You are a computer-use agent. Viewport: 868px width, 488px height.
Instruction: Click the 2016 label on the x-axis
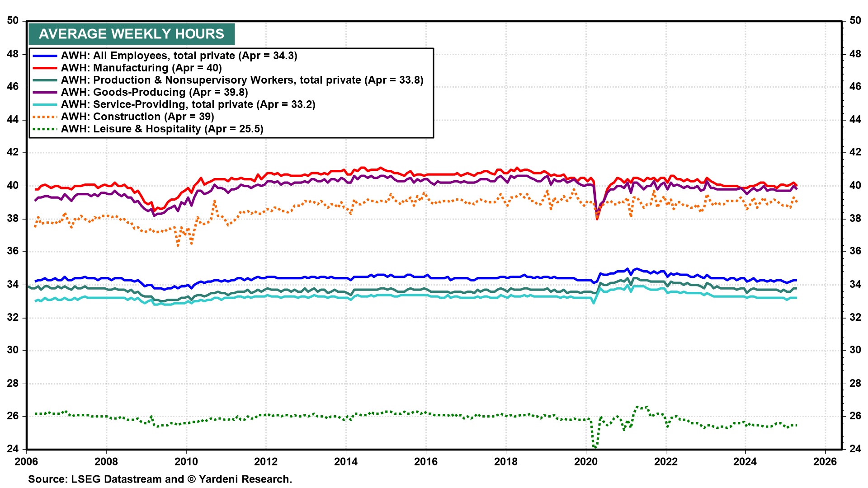click(426, 461)
